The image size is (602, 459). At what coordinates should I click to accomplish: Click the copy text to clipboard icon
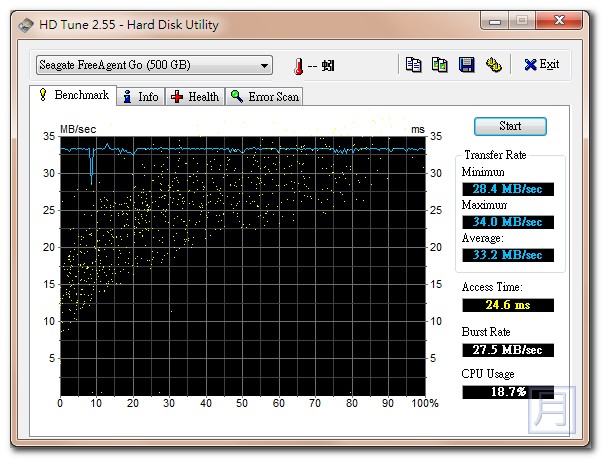[x=414, y=65]
